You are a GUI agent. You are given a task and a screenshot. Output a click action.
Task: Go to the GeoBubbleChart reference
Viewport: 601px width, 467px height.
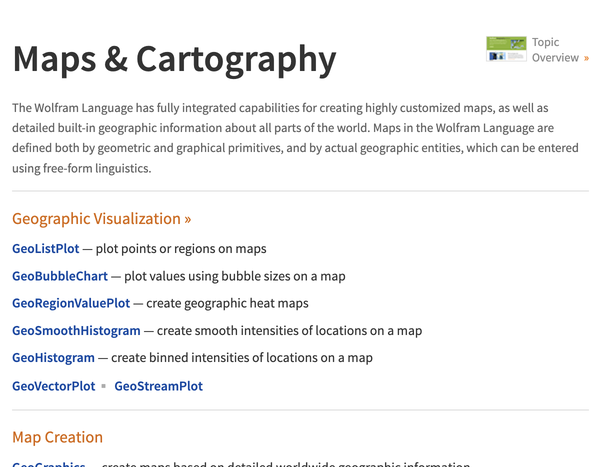point(60,276)
